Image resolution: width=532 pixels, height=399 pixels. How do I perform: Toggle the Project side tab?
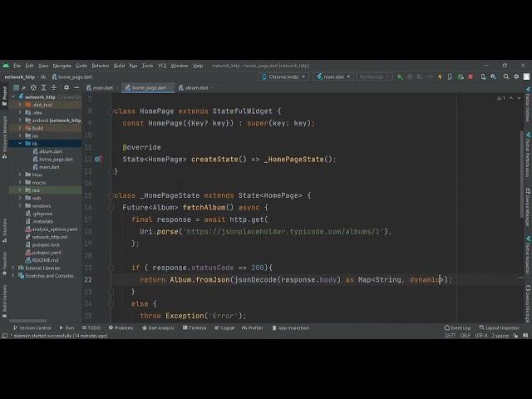pyautogui.click(x=4, y=96)
